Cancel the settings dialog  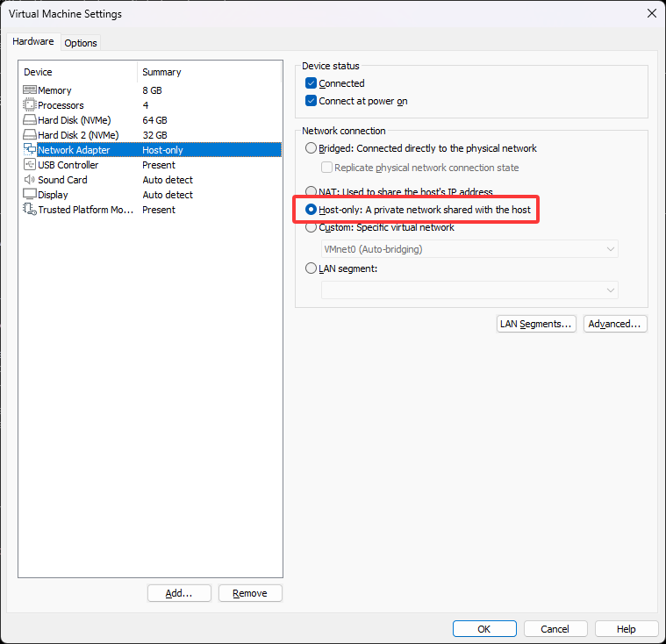click(555, 629)
